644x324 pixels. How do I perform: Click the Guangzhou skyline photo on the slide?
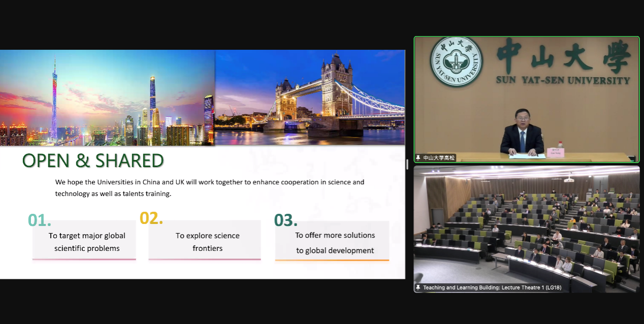click(107, 98)
